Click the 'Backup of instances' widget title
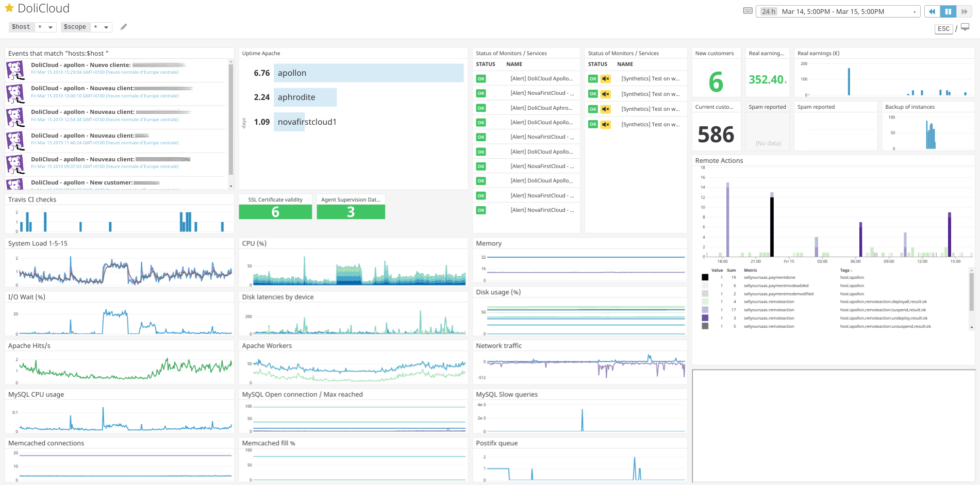Screen dimensions: 980x485 point(910,107)
